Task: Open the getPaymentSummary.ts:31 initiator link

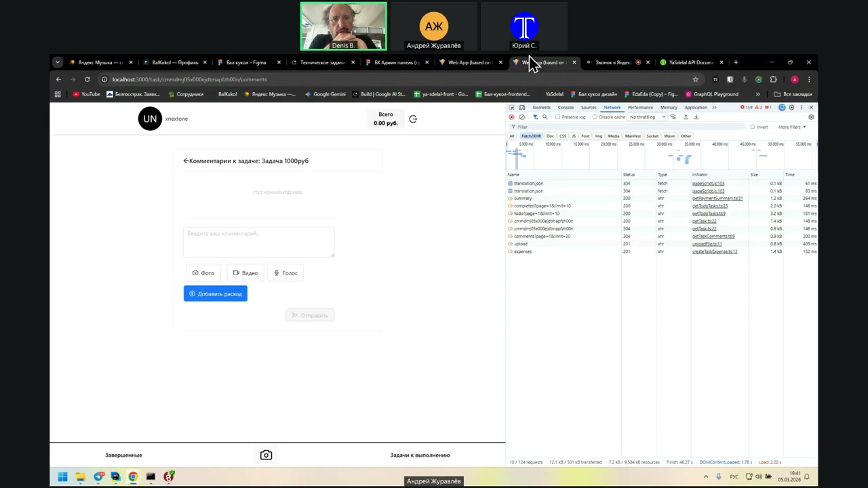Action: (717, 199)
